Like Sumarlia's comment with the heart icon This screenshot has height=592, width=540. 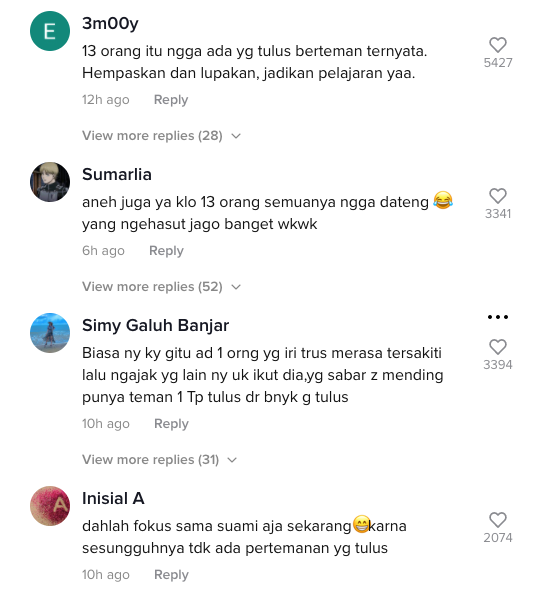point(498,196)
